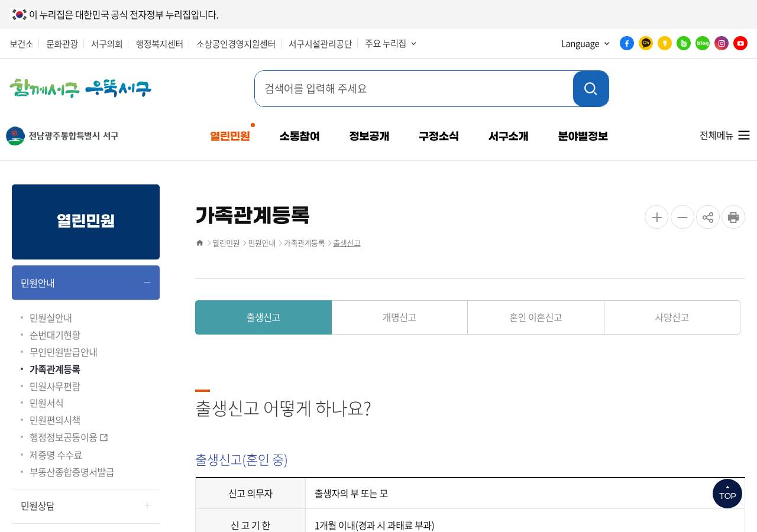Viewport: 757px width, 532px height.
Task: Click the 함께서구 우뚝서구 logo
Action: (x=80, y=89)
